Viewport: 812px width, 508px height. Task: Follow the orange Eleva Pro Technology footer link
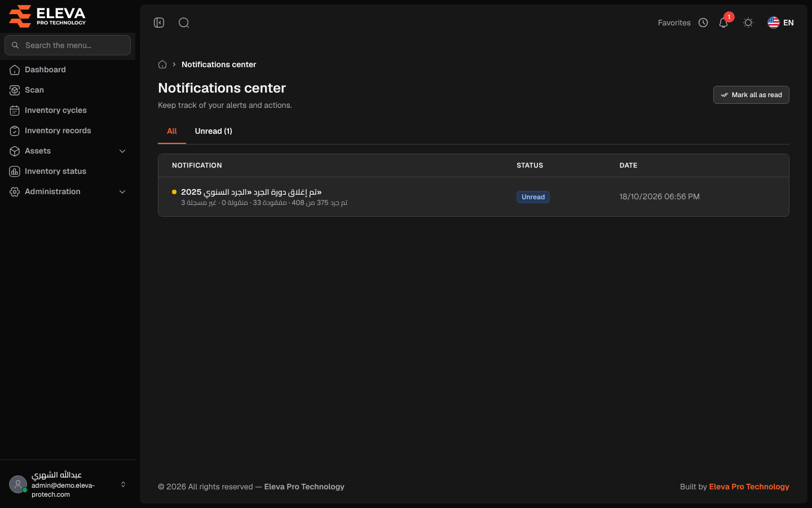749,487
